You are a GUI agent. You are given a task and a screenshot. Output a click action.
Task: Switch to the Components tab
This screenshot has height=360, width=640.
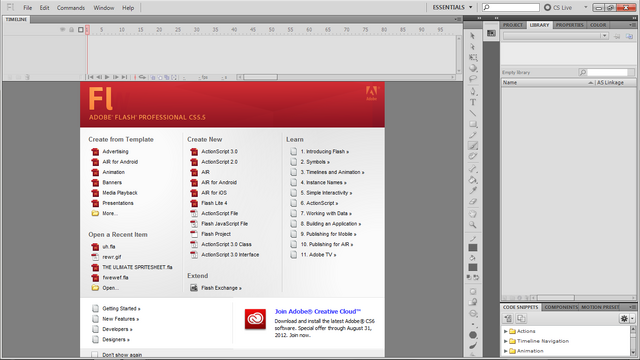561,307
